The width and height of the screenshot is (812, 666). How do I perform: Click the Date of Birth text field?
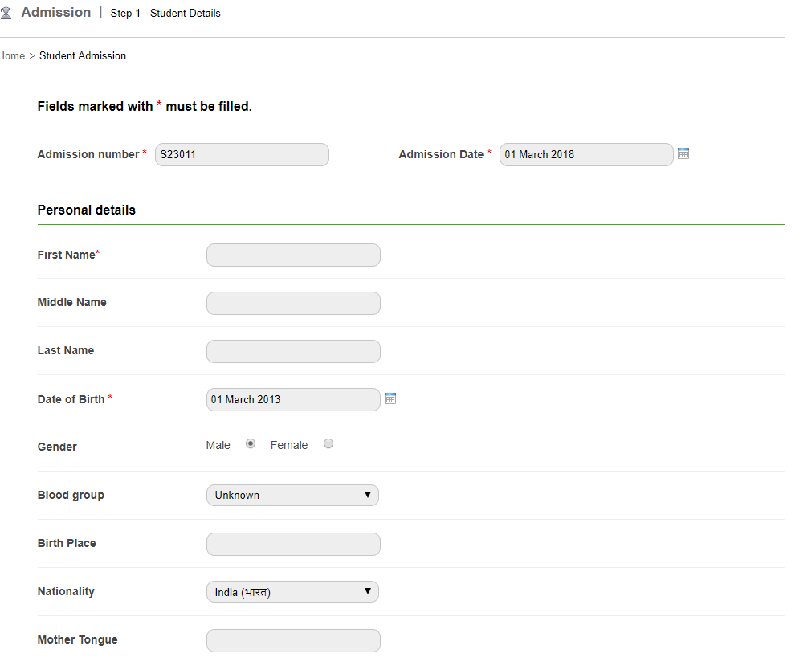[x=293, y=400]
